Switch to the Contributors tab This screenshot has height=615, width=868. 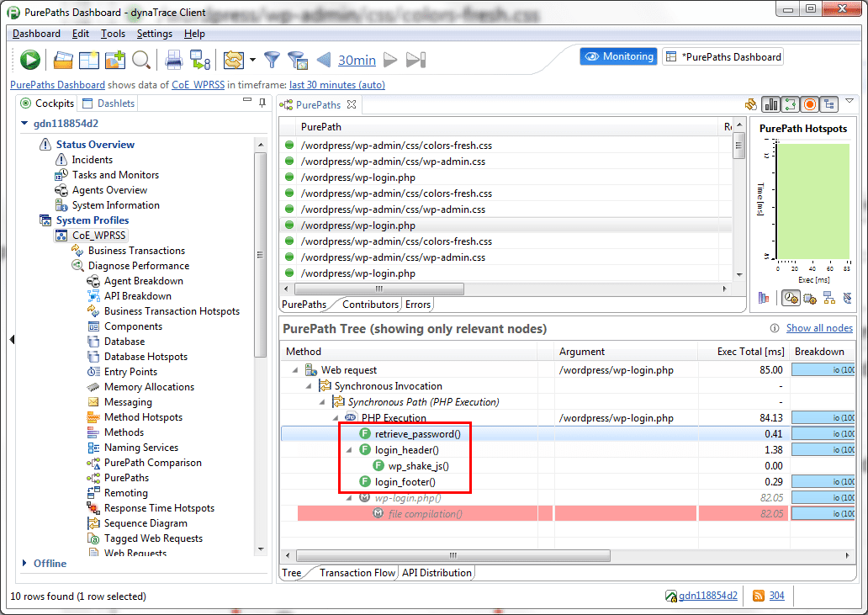point(370,305)
